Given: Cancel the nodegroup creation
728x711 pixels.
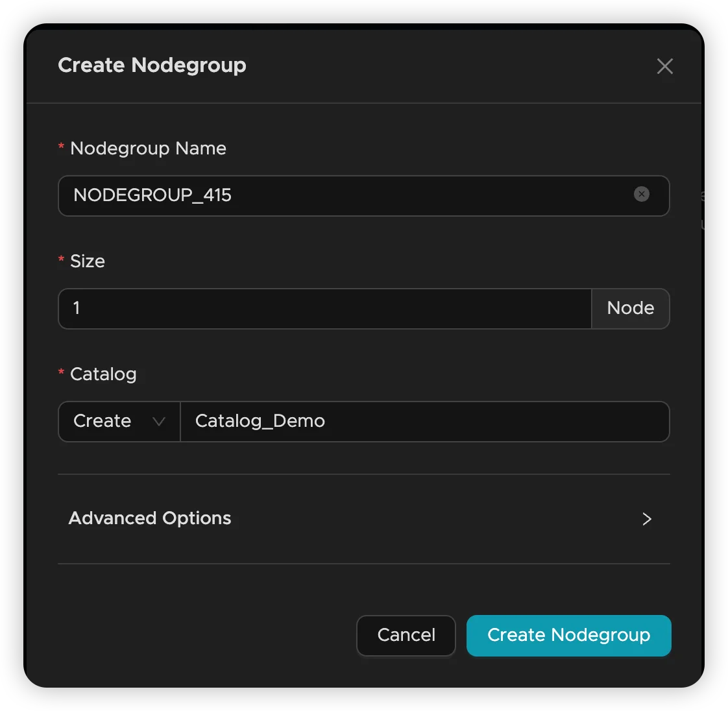Looking at the screenshot, I should tap(406, 636).
